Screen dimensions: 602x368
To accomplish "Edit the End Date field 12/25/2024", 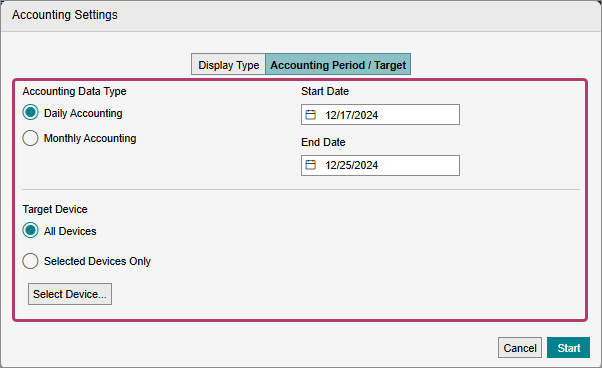I will 380,165.
